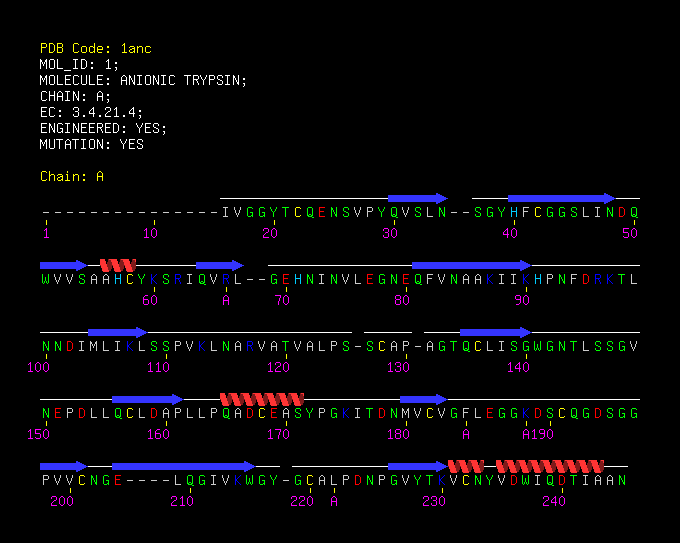The image size is (680, 543).
Task: Select residue number label 180
Action: click(x=399, y=434)
